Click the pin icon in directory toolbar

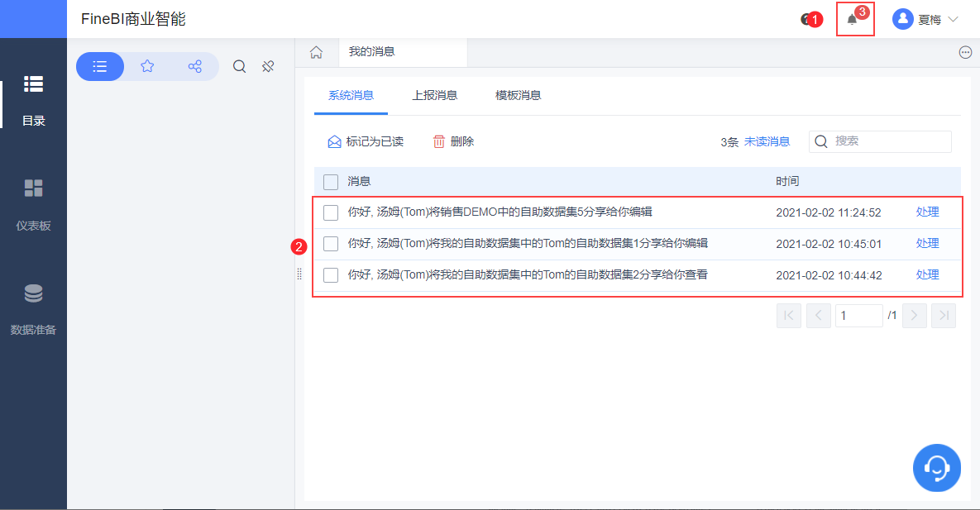[268, 66]
